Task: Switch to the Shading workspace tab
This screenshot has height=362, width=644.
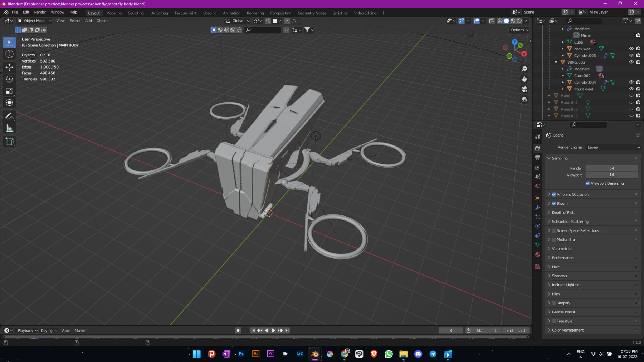Action: 210,13
